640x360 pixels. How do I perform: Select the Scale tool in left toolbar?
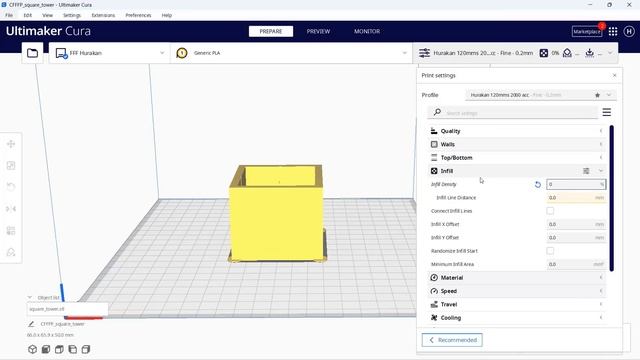(11, 165)
